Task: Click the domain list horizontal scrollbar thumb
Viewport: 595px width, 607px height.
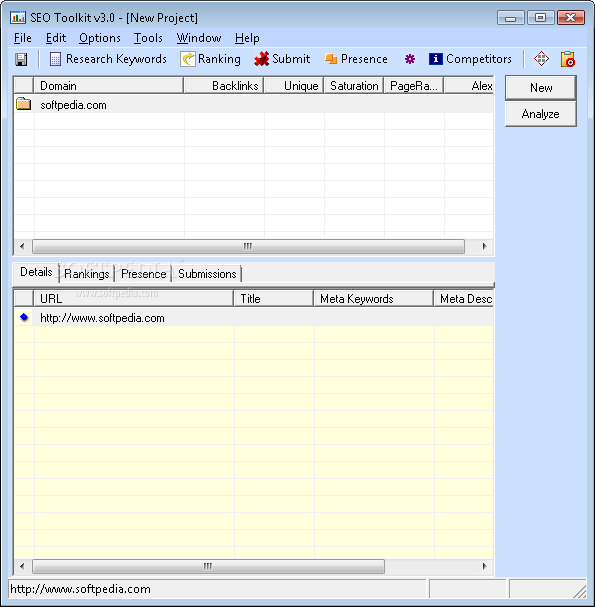Action: click(248, 246)
